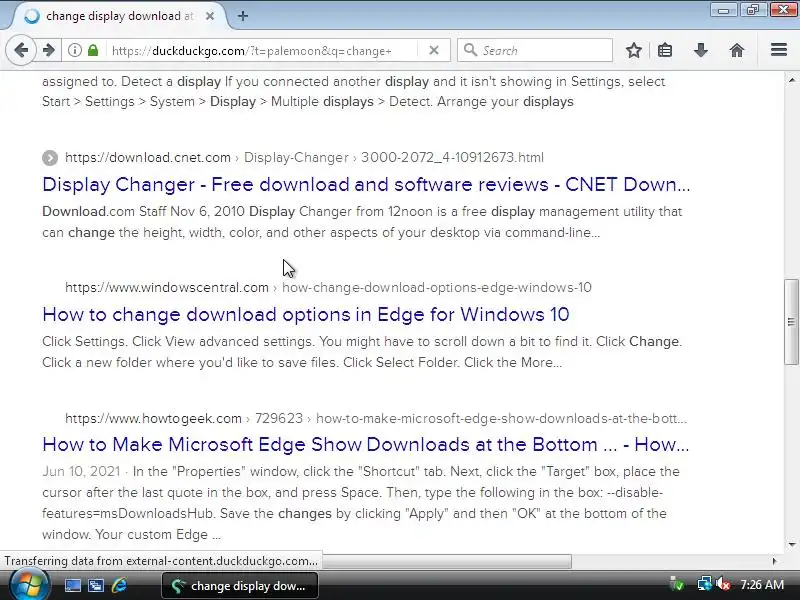This screenshot has height=600, width=800.
Task: Click the 'Jun 10, 2021' date text
Action: coord(81,471)
